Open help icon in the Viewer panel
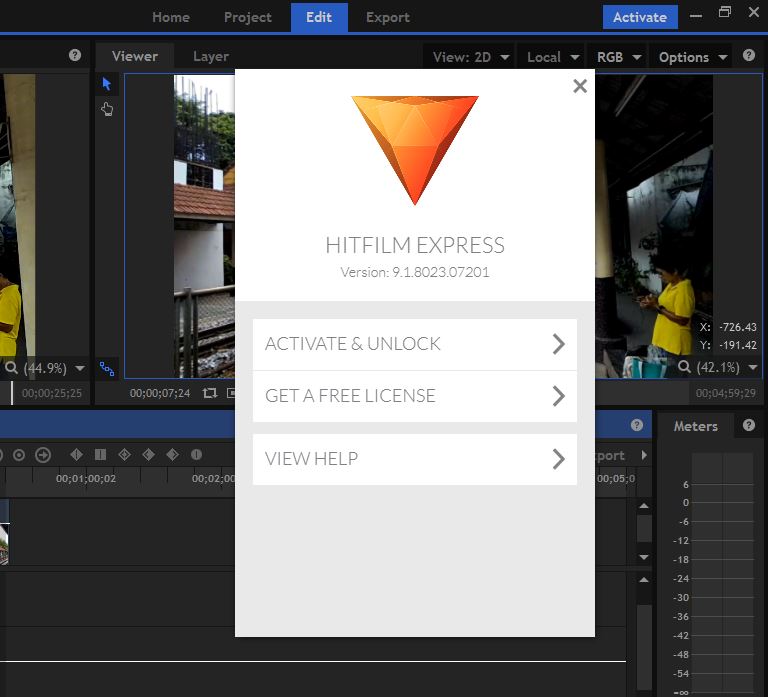768x697 pixels. 748,55
